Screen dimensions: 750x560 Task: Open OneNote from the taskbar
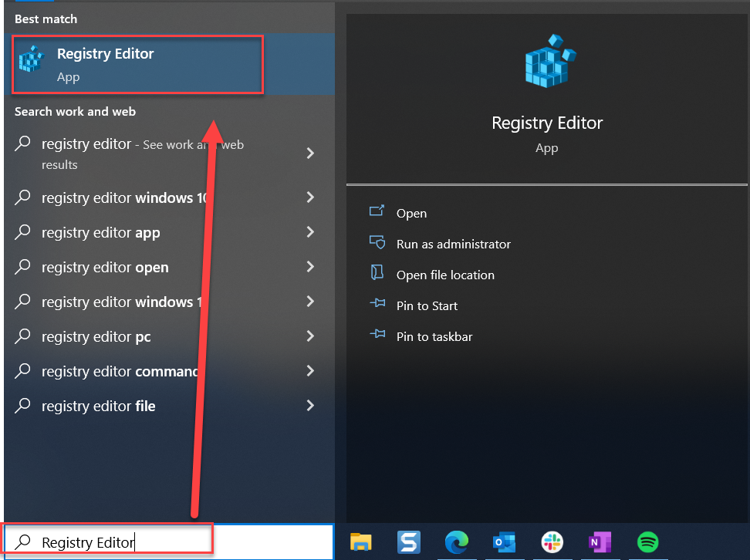click(x=600, y=543)
